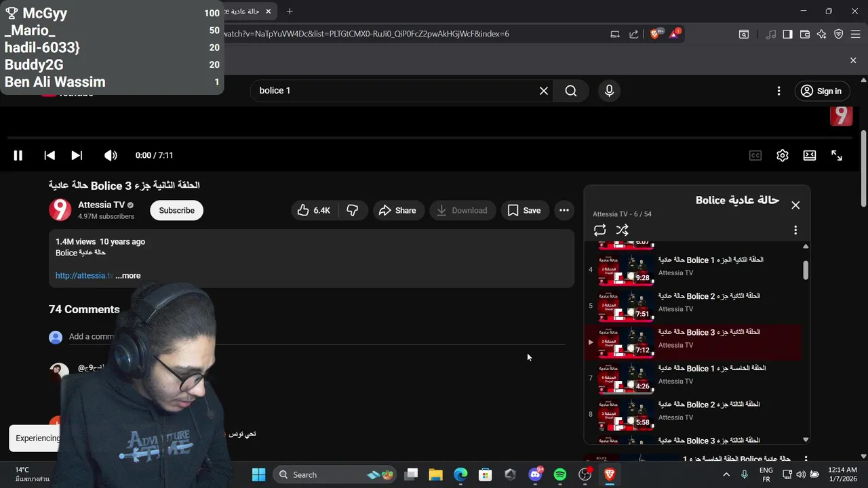
Task: Click playlist scroll up arrow
Action: [x=806, y=246]
